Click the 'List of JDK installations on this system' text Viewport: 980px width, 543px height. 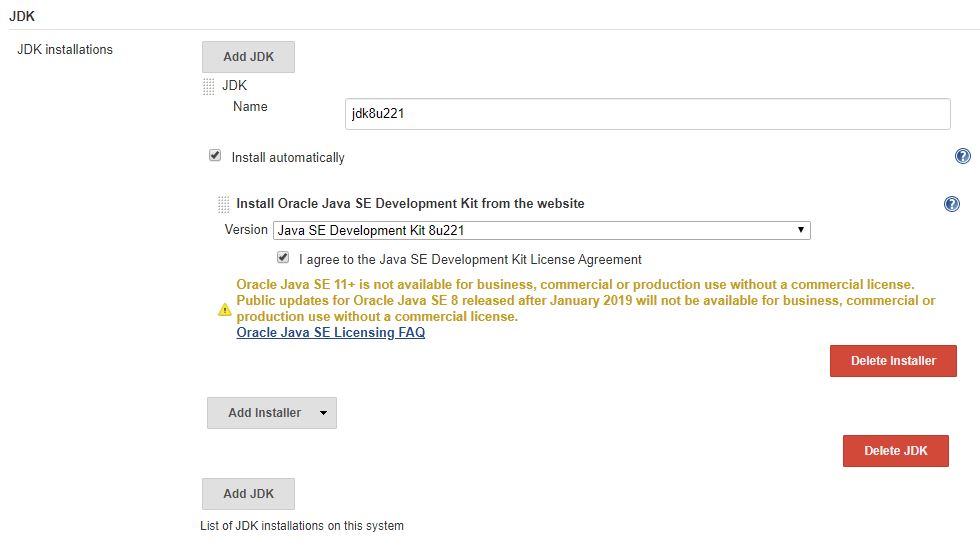click(x=302, y=526)
